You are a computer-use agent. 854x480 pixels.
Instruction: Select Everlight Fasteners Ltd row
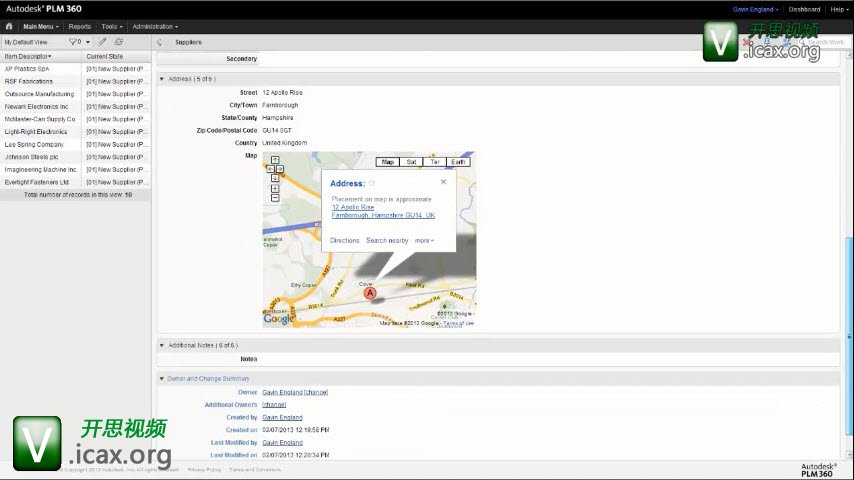(x=76, y=182)
